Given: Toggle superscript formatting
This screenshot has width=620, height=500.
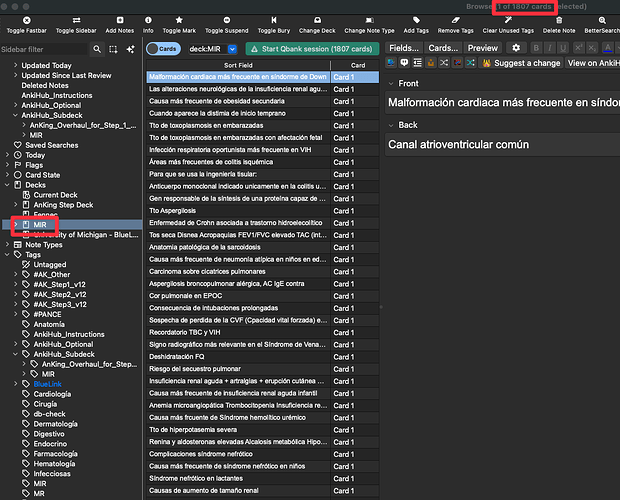Looking at the screenshot, I should [578, 48].
